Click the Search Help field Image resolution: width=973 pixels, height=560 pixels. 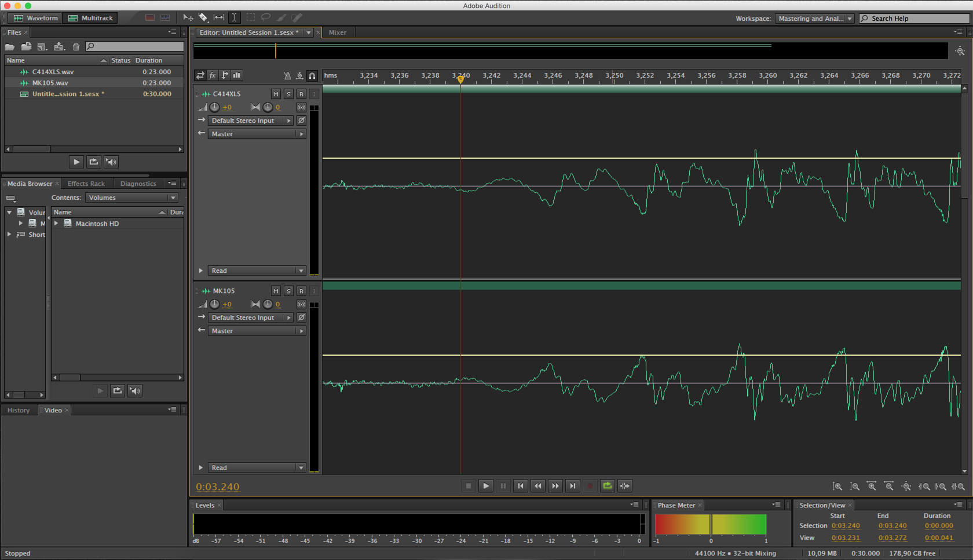914,19
